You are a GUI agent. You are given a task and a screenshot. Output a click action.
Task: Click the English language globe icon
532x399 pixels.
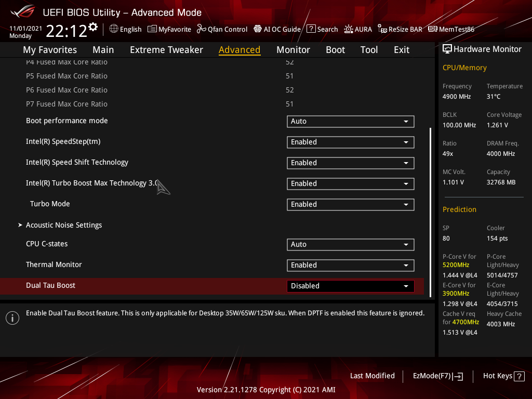pos(114,29)
